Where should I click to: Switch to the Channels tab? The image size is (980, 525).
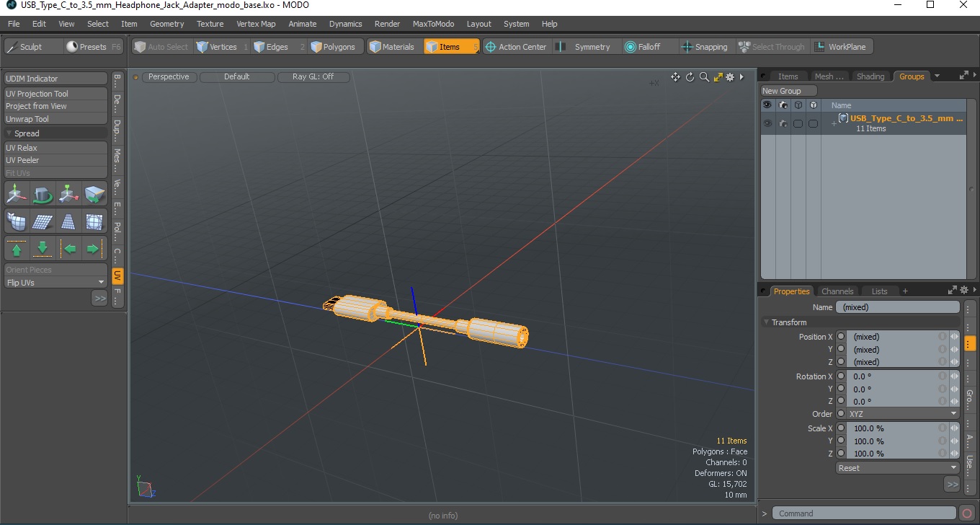[837, 291]
